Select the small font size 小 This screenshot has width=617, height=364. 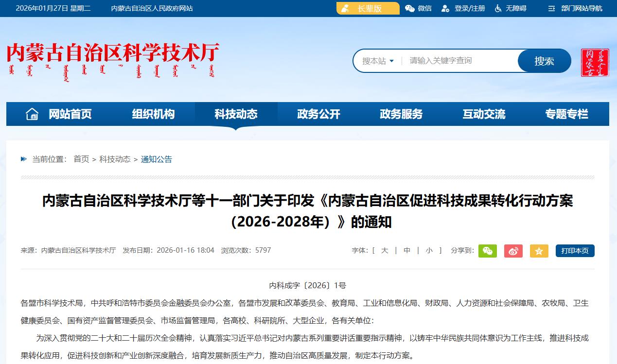click(x=429, y=250)
